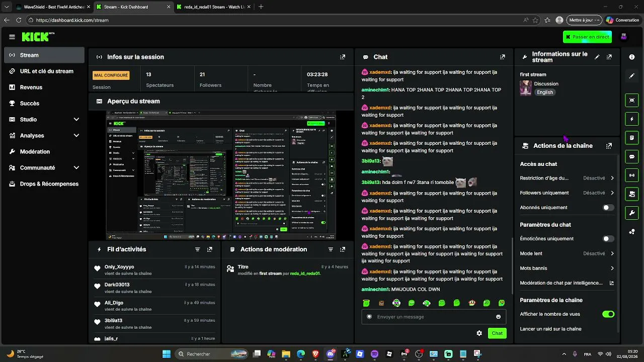
Task: Go to URL et clé du stream
Action: (x=44, y=71)
